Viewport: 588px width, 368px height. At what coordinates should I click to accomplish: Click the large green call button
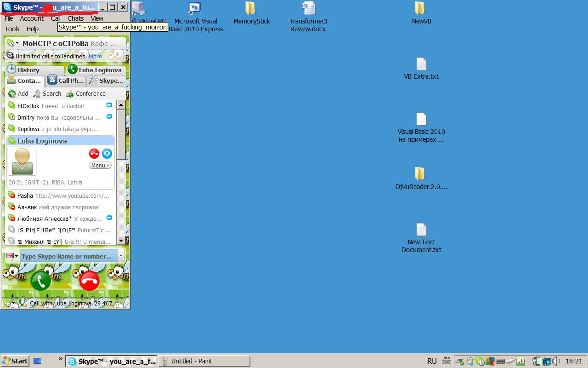(x=41, y=281)
